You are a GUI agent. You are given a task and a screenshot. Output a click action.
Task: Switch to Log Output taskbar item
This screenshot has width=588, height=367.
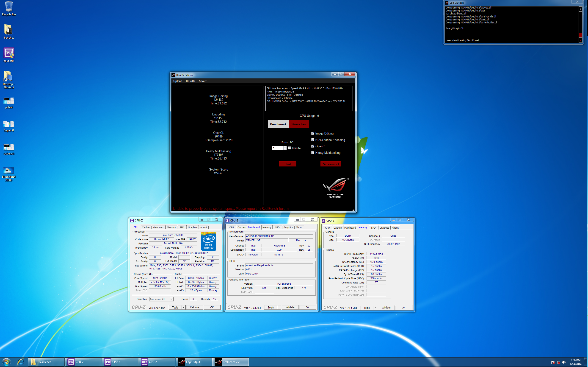click(x=194, y=362)
